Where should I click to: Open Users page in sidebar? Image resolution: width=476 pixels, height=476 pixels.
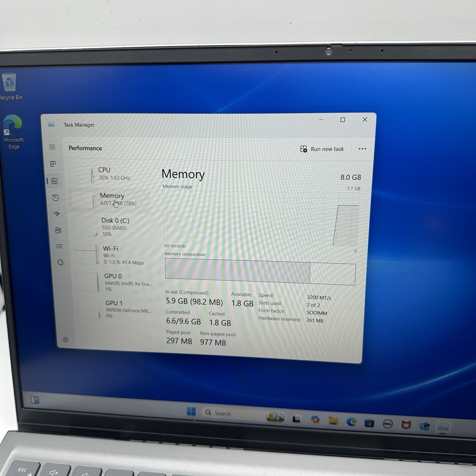pyautogui.click(x=58, y=230)
